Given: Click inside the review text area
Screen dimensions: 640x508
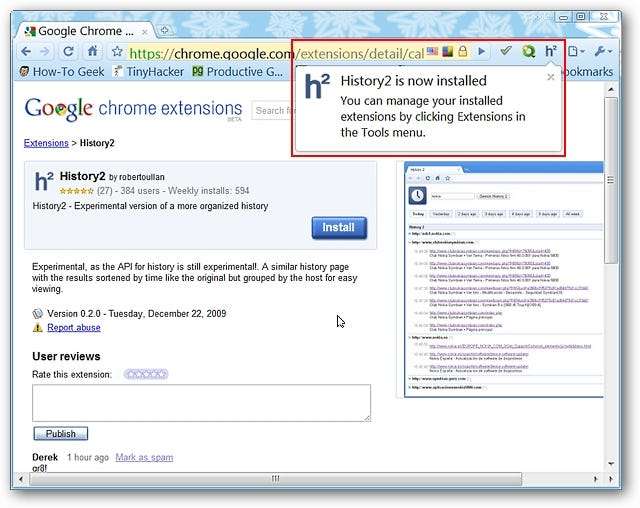Looking at the screenshot, I should pos(202,403).
